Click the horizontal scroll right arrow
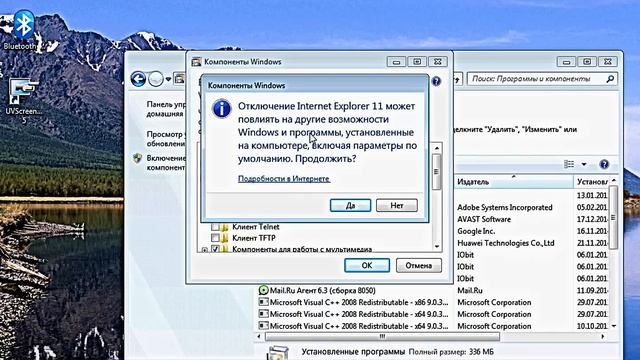 pyautogui.click(x=602, y=336)
